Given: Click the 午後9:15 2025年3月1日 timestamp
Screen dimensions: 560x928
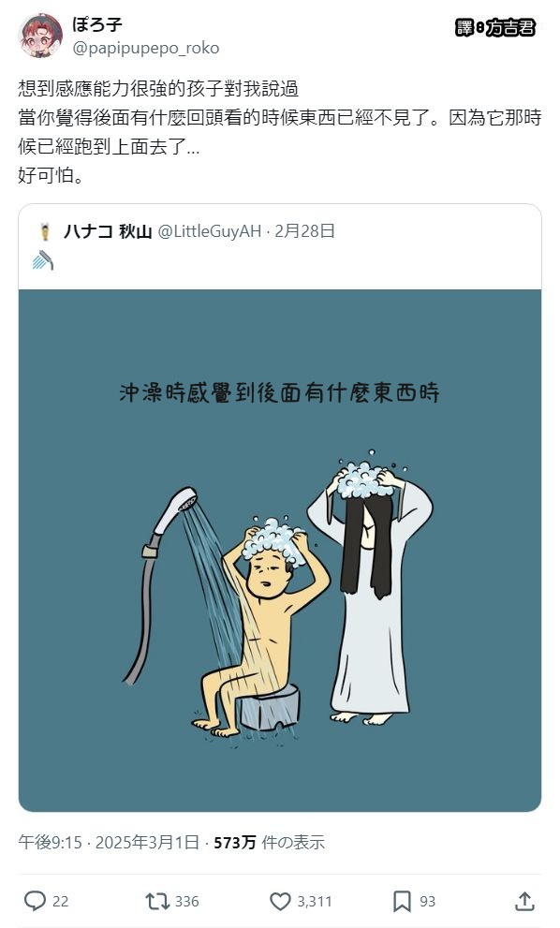Looking at the screenshot, I should (109, 842).
